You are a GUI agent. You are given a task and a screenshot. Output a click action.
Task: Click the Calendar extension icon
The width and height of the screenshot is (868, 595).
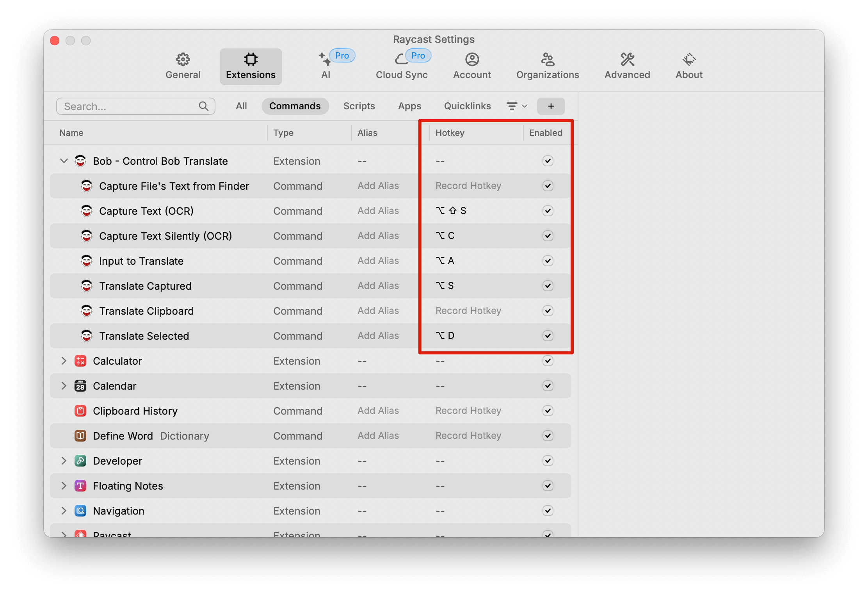point(80,386)
